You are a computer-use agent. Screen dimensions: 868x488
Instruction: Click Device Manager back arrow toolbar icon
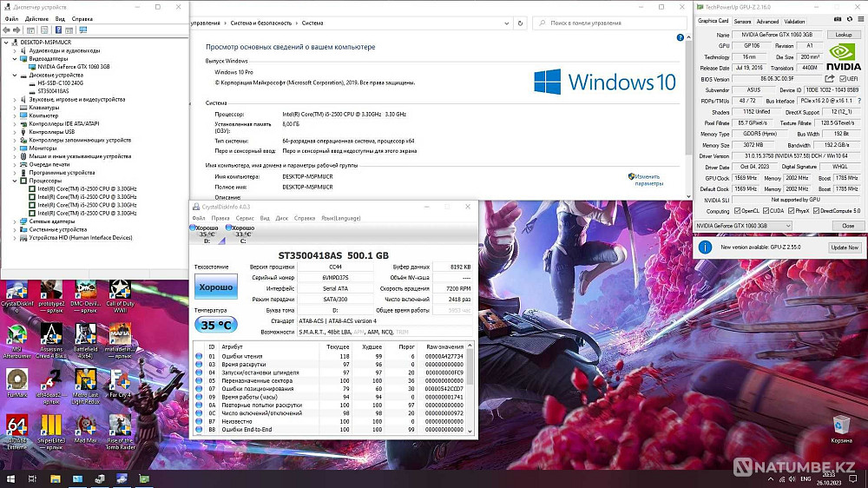[x=6, y=30]
